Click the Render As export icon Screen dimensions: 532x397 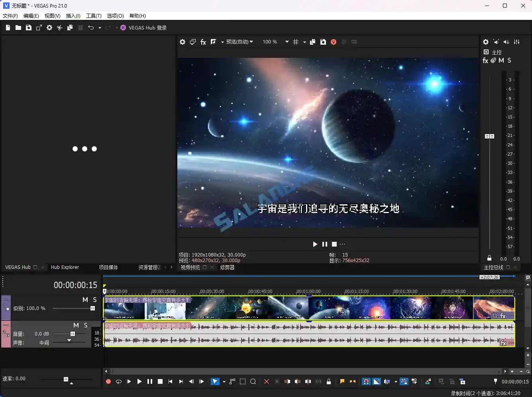(x=39, y=28)
